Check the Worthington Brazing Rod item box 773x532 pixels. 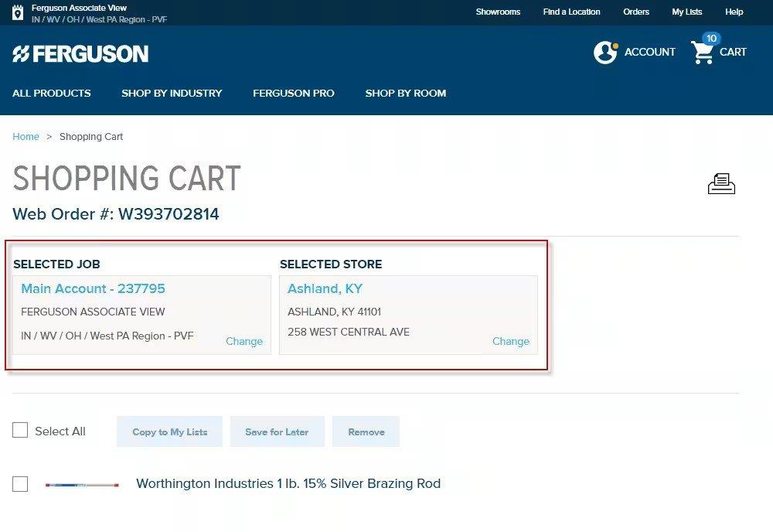pos(20,484)
